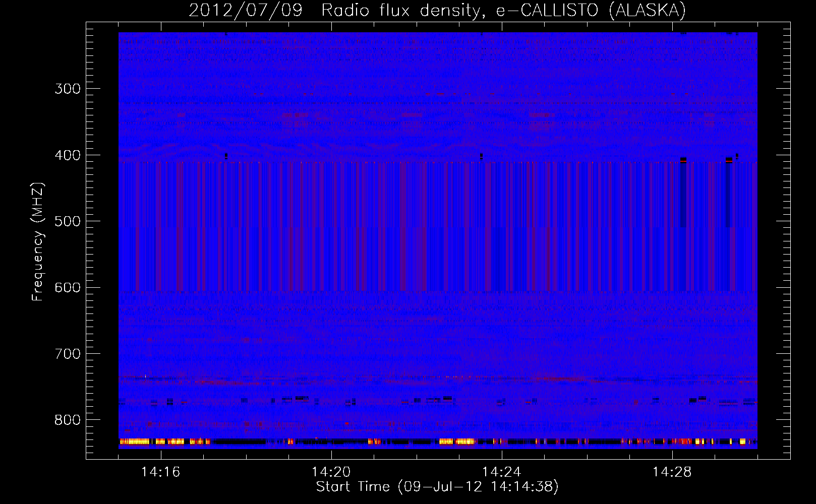Click the 400 frequency tick label
Image resolution: width=816 pixels, height=504 pixels.
[68, 155]
